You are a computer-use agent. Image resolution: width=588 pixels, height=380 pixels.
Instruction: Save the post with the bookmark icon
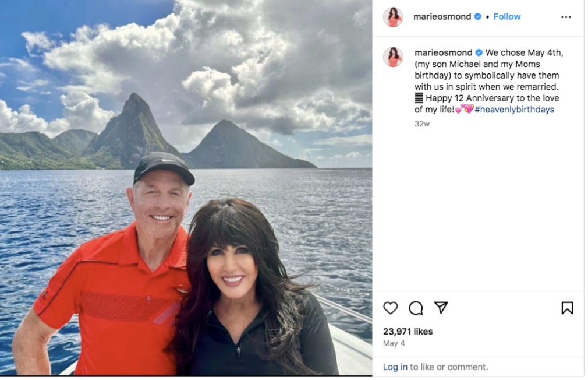(x=567, y=308)
